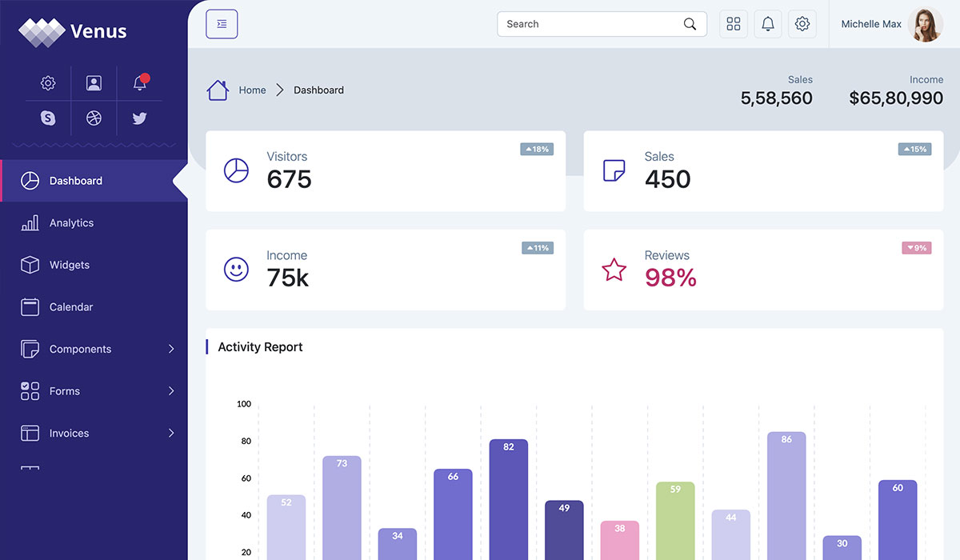Click the user avatar photo

tap(926, 24)
